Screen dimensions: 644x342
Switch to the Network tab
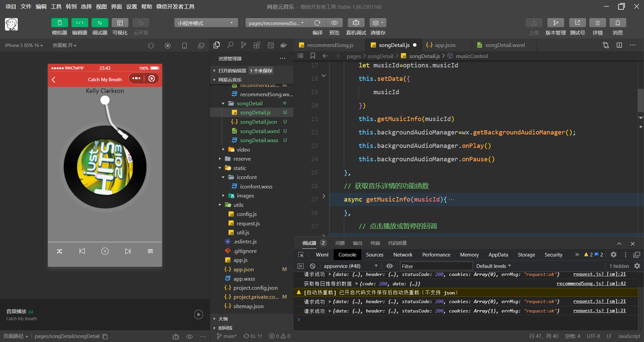402,255
